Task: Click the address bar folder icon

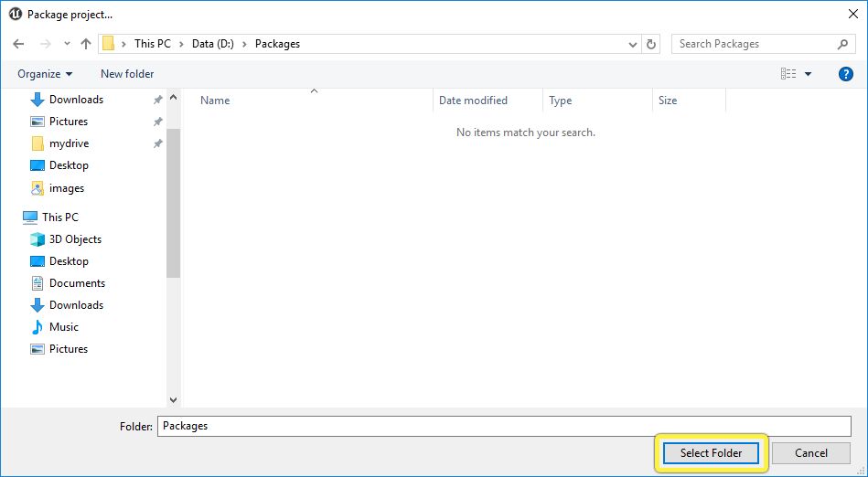Action: pyautogui.click(x=109, y=44)
